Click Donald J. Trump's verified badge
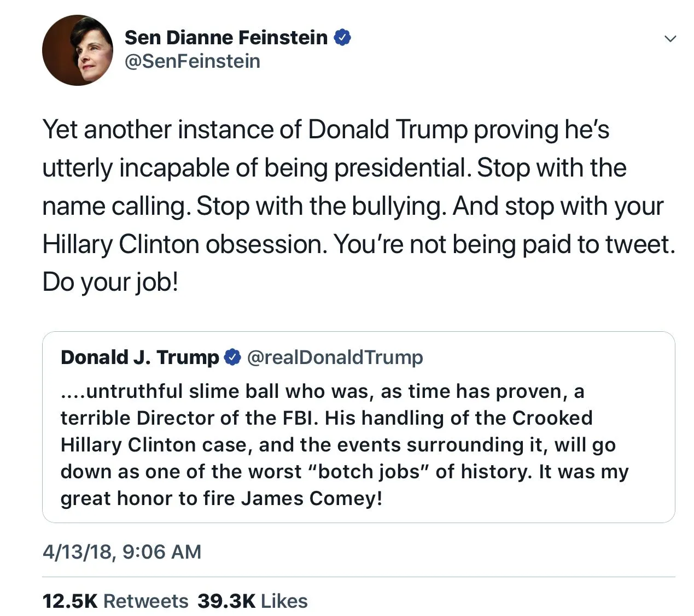This screenshot has height=616, width=694. tap(233, 357)
